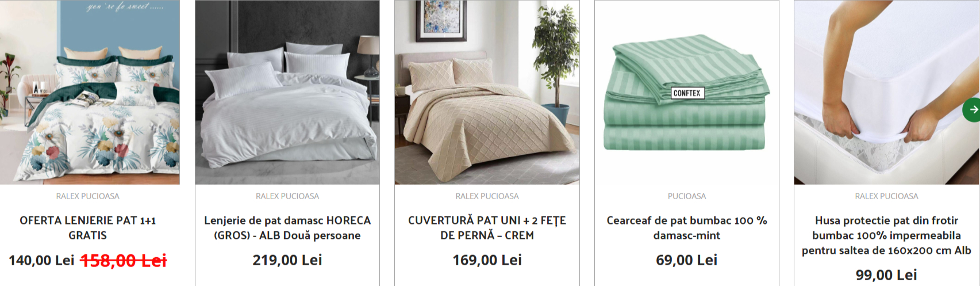Click PUCIOASA brand under mint sheet
980x286 pixels.
[x=687, y=196]
